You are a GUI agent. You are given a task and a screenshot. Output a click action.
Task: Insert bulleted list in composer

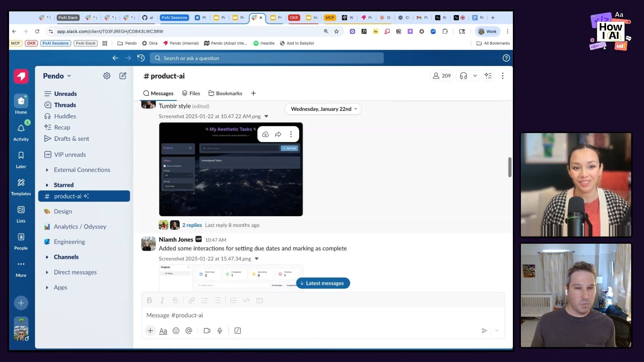coord(217,300)
